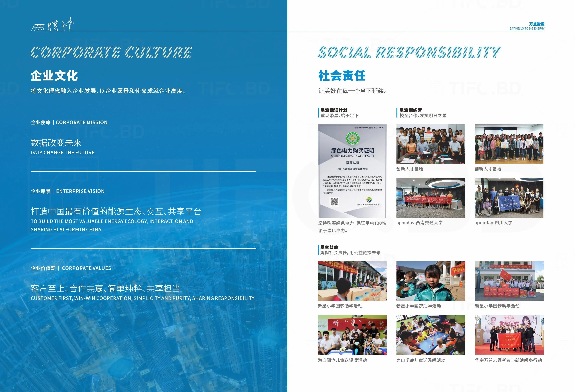
Task: Open the 发车仪式 volunteer photo
Action: (x=509, y=335)
